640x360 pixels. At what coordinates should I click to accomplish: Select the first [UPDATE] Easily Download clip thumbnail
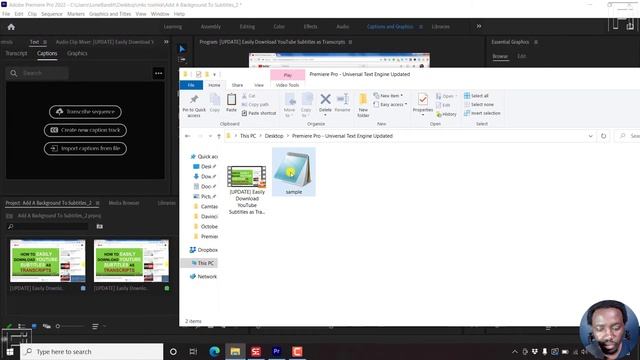pyautogui.click(x=48, y=261)
